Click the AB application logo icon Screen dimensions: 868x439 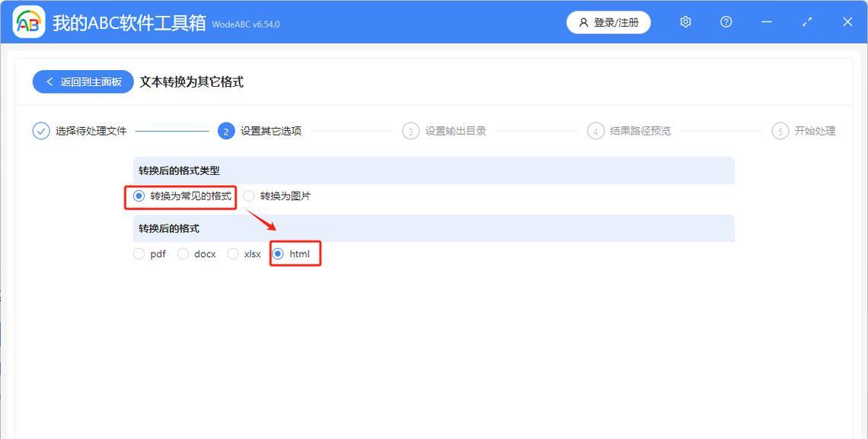coord(29,21)
